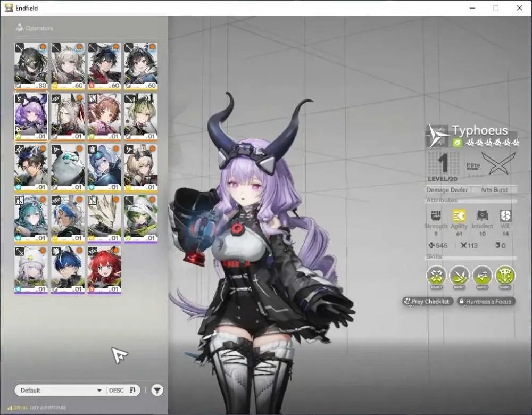Open the fully green fourth skill icon
The height and width of the screenshot is (415, 532).
tap(505, 276)
